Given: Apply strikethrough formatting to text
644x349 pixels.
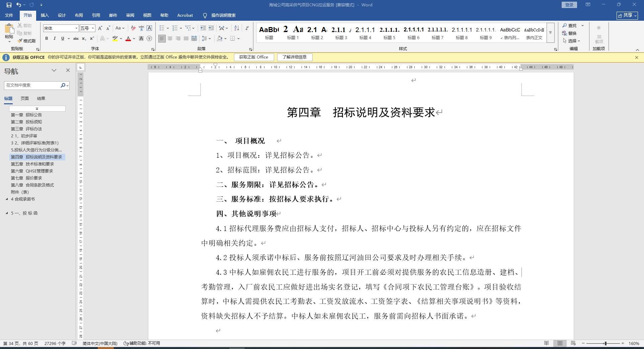Looking at the screenshot, I should tap(76, 39).
